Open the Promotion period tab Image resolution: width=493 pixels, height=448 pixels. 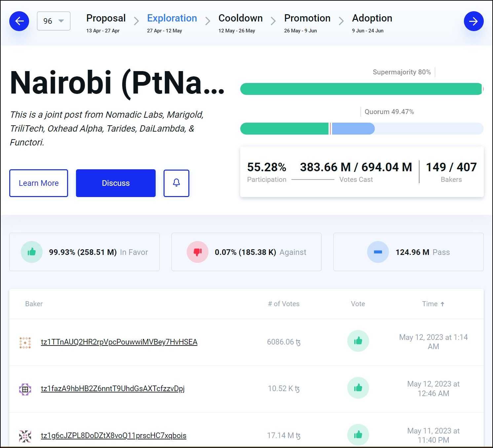click(307, 19)
